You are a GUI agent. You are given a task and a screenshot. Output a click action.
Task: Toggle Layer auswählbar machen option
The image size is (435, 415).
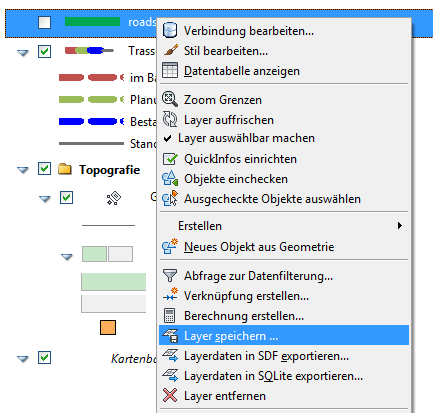coord(284,138)
